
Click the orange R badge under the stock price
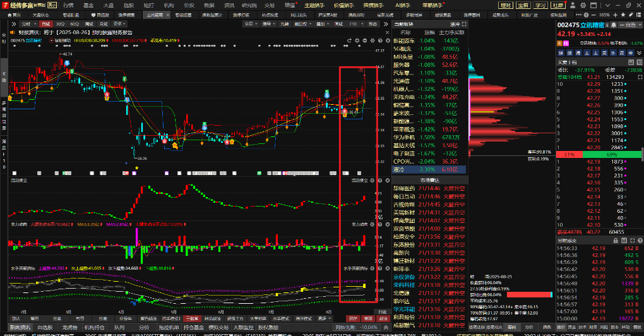(x=560, y=43)
